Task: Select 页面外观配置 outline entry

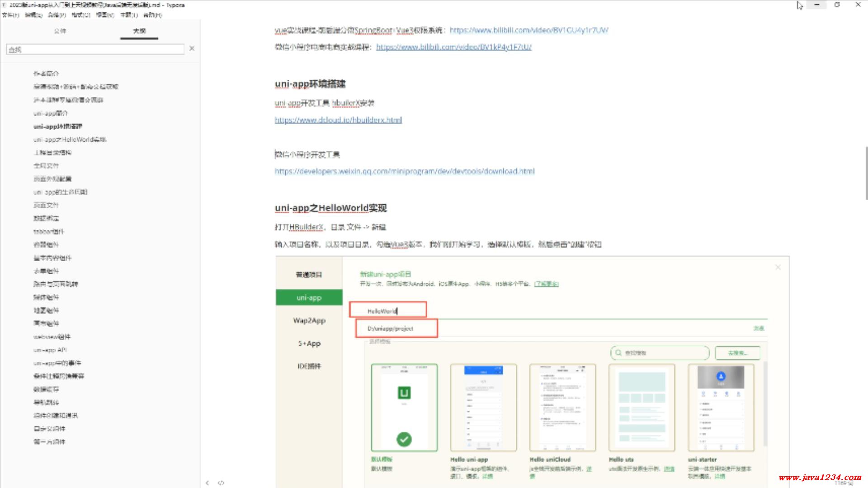Action: tap(52, 178)
